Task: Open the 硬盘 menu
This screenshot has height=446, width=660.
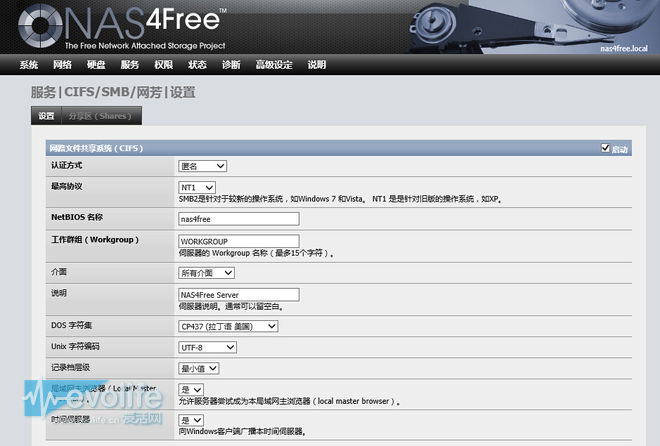Action: coord(96,65)
